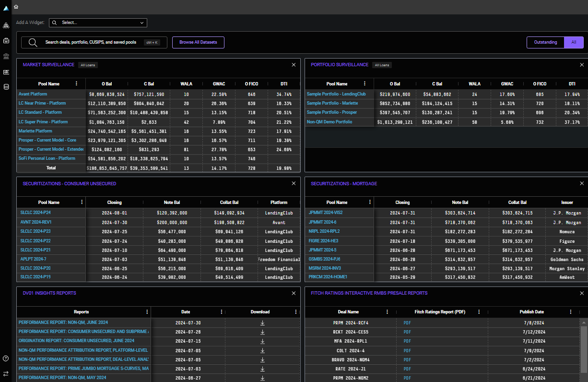Open PDF for RATE 2024-J1

pos(407,369)
